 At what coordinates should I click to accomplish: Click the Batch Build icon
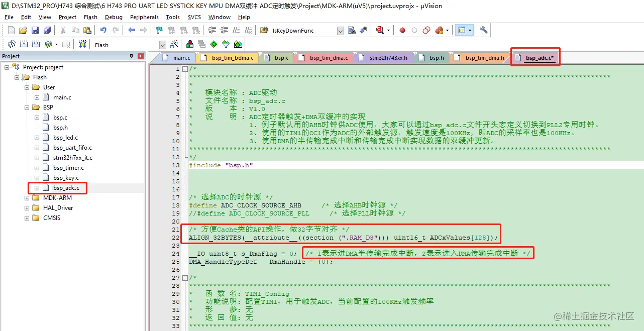(48, 44)
